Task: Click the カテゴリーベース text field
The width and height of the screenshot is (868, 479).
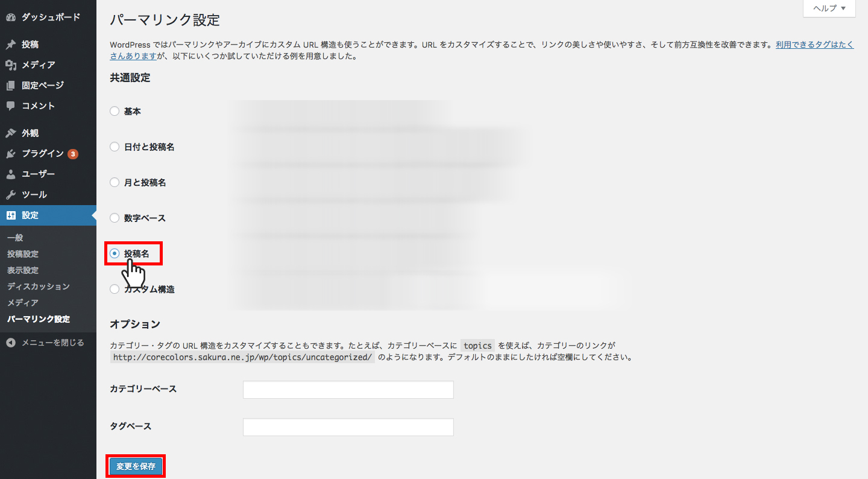Action: tap(348, 390)
